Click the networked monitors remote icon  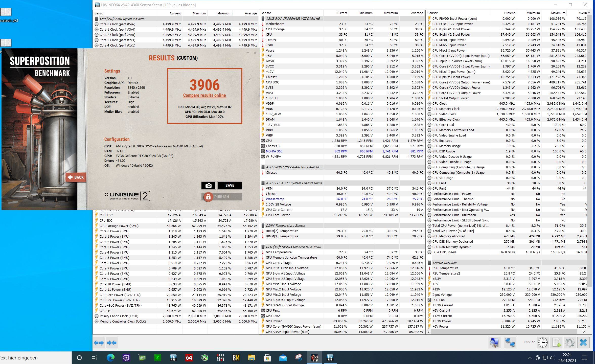click(510, 343)
